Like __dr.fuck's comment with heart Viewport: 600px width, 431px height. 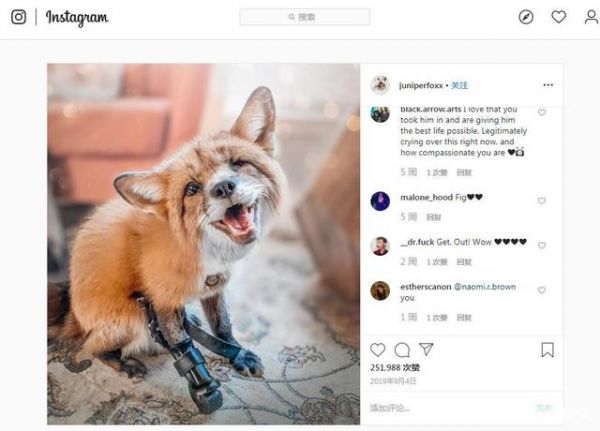pyautogui.click(x=542, y=245)
